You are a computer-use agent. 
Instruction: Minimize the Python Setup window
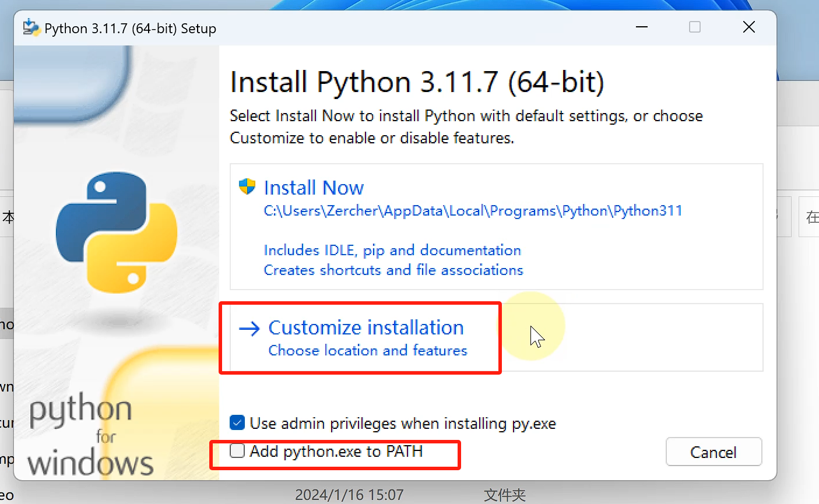click(642, 27)
